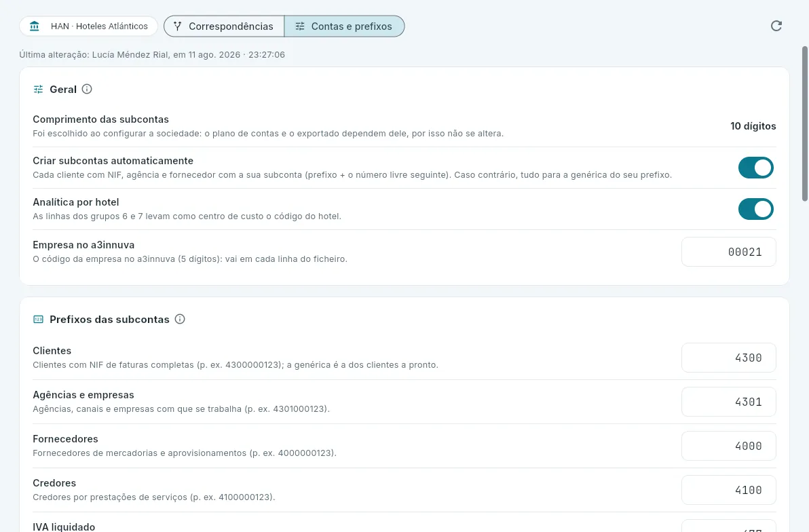
Task: Click the "Geral" section heading
Action: click(63, 90)
